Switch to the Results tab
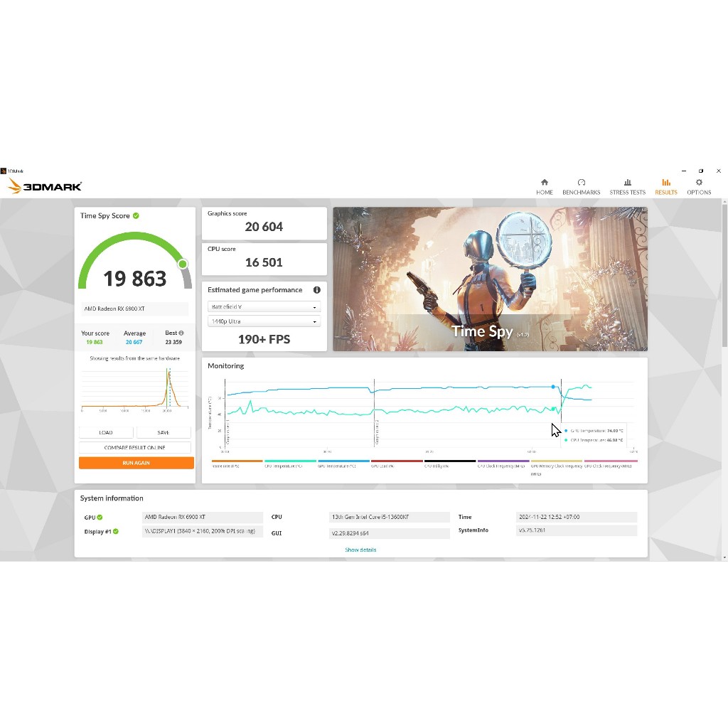The width and height of the screenshot is (728, 728). 665,187
